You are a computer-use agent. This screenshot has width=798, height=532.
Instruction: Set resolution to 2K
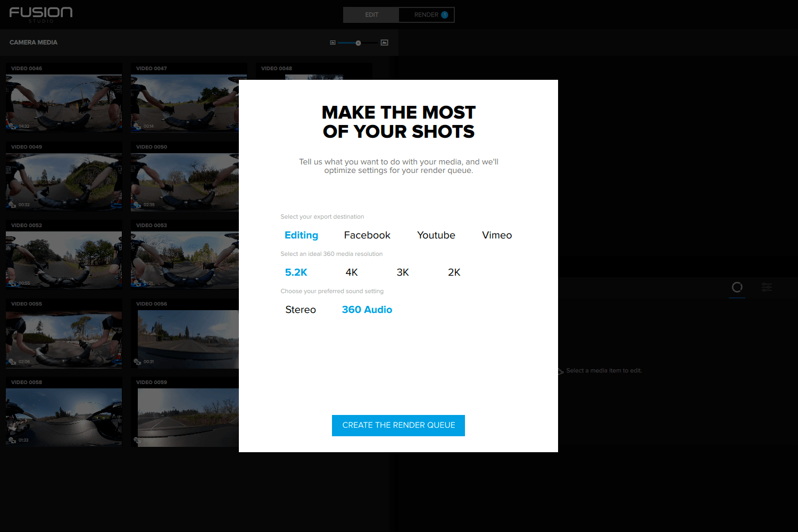pos(454,272)
